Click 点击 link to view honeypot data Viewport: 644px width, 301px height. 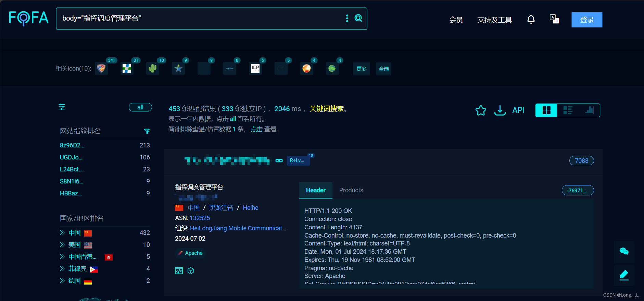257,129
